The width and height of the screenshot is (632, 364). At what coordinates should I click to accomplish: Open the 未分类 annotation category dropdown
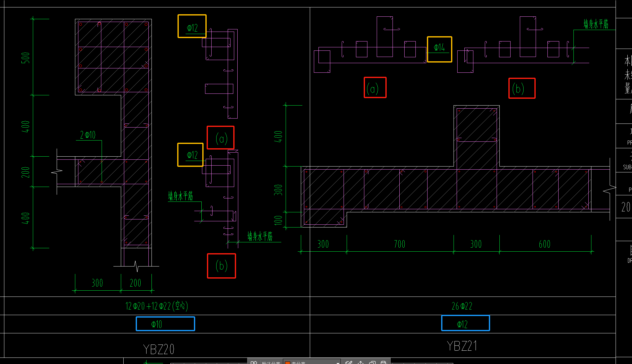(312, 362)
